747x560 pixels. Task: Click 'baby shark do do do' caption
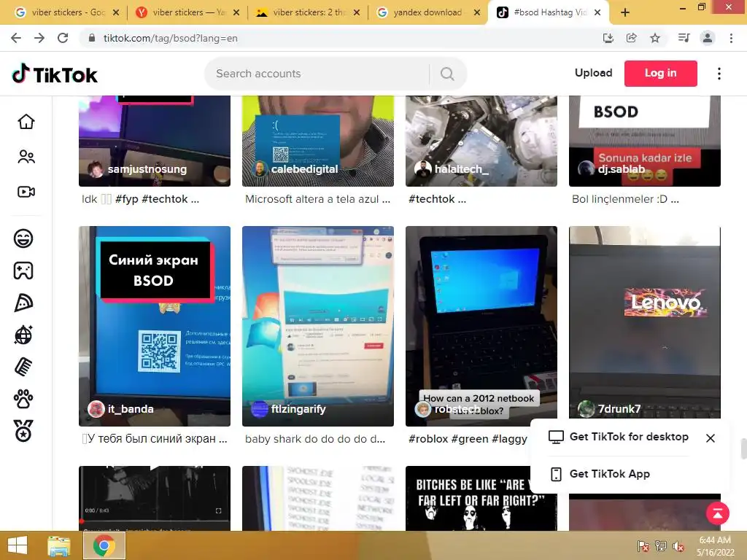pos(315,439)
